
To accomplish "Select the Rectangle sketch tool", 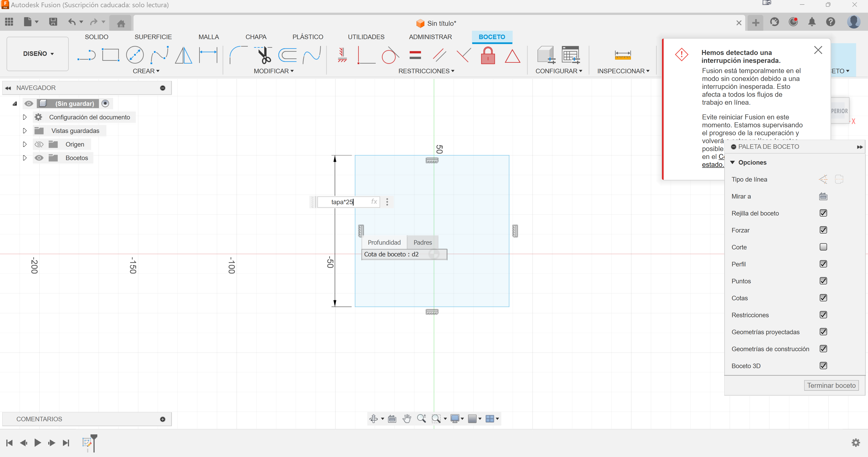I will click(x=110, y=55).
